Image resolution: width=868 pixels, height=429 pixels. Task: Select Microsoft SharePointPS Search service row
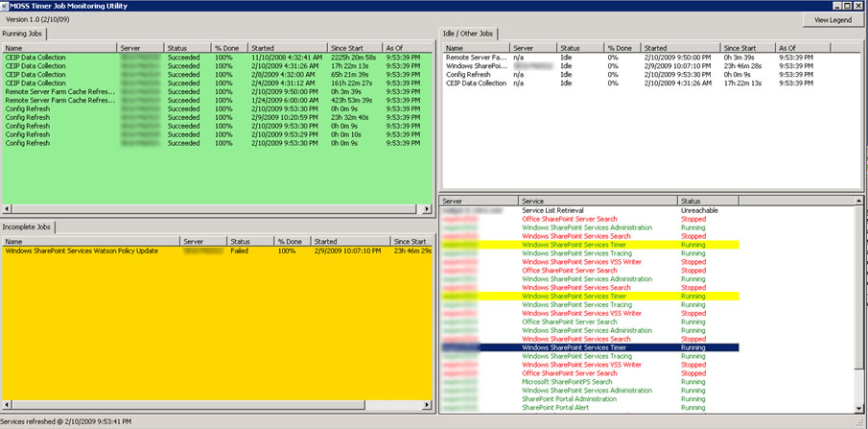click(x=590, y=382)
